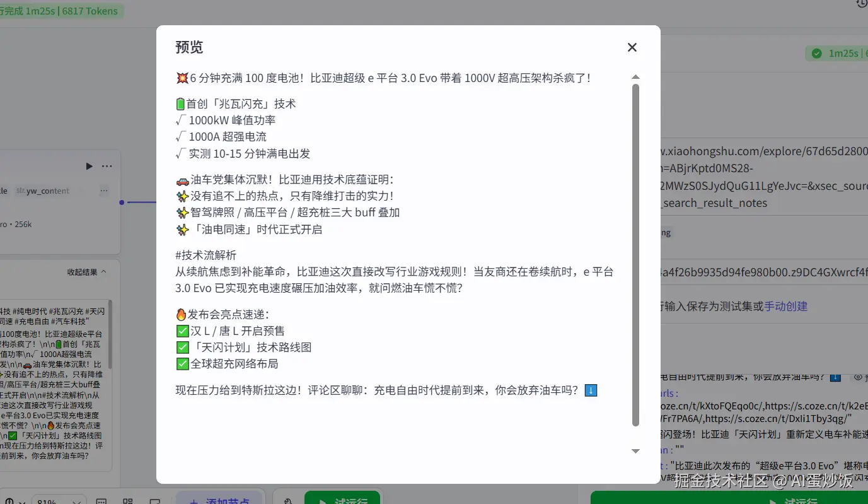Select the line 全球超充网络布局
Image resolution: width=868 pixels, height=504 pixels.
pyautogui.click(x=227, y=364)
